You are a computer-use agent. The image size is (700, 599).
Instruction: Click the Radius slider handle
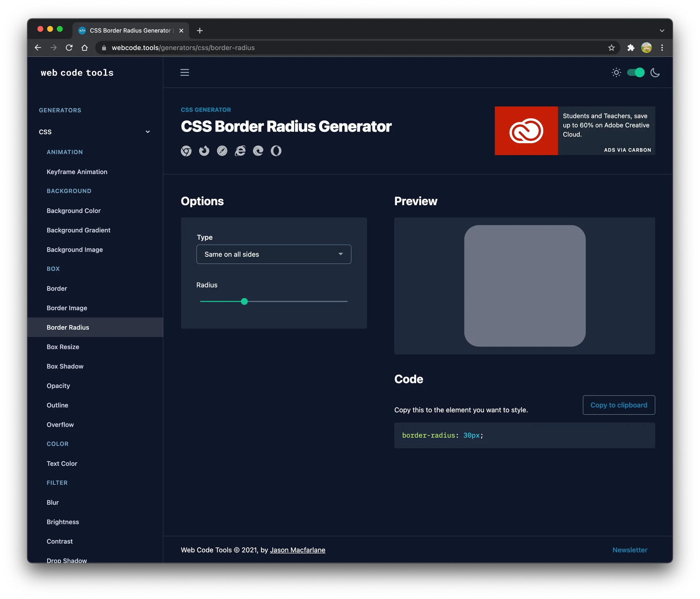244,302
